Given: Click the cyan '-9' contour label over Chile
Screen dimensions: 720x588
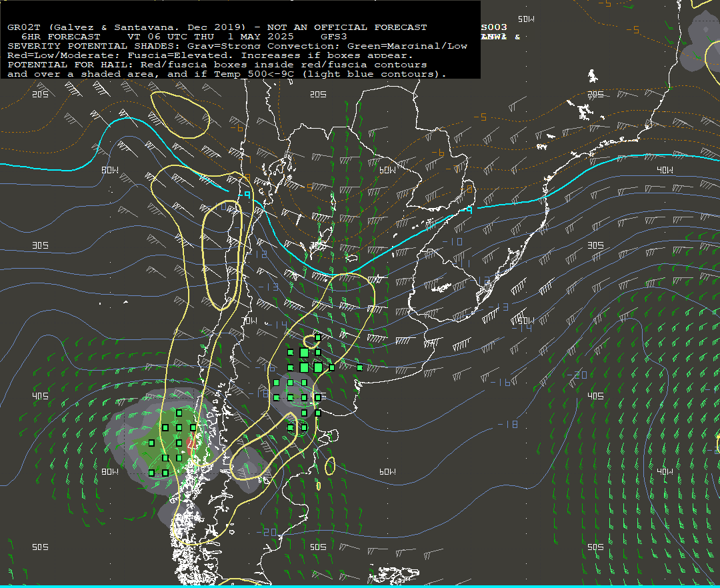Looking at the screenshot, I should point(245,195).
